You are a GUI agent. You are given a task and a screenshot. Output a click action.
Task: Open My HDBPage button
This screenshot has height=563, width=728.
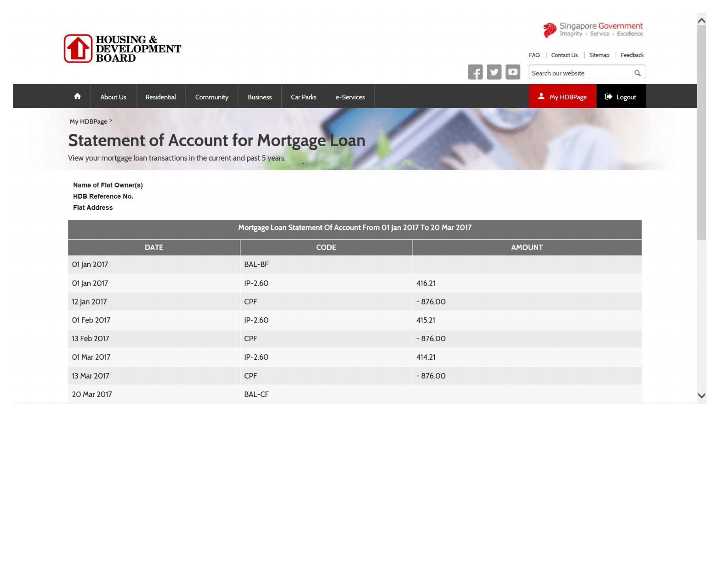tap(563, 97)
